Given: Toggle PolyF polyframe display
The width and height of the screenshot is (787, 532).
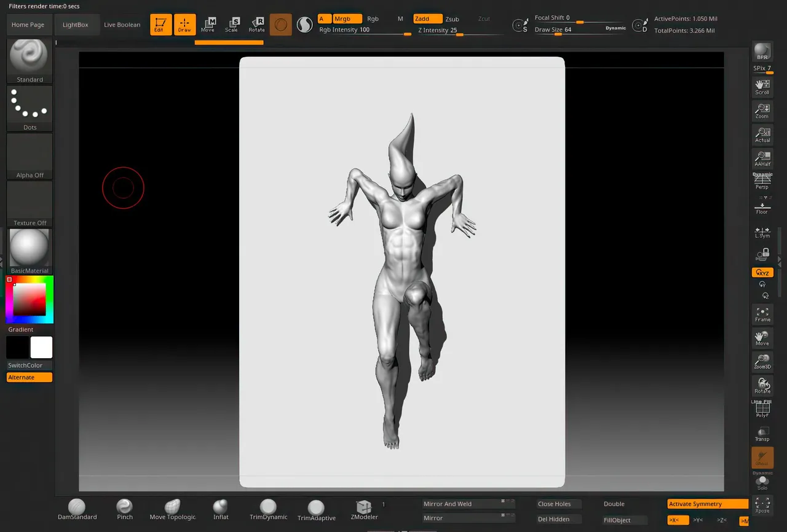Looking at the screenshot, I should coord(762,410).
